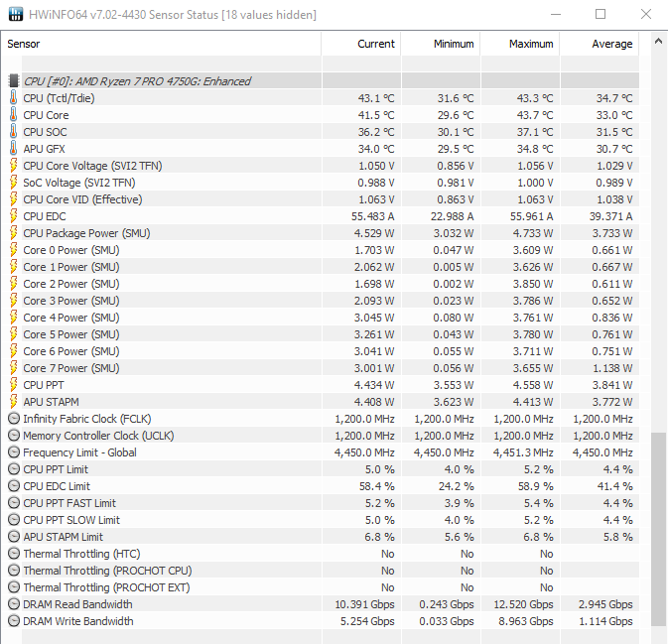This screenshot has height=644, width=668.
Task: Click the CPU chip icon beside AMD Ryzen 7 PRO header
Action: click(14, 80)
